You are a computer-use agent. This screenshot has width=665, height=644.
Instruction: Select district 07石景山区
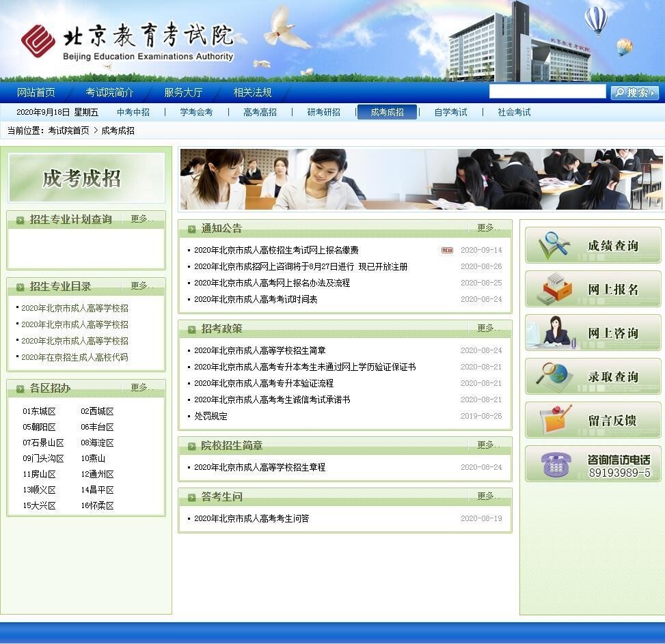click(x=43, y=443)
